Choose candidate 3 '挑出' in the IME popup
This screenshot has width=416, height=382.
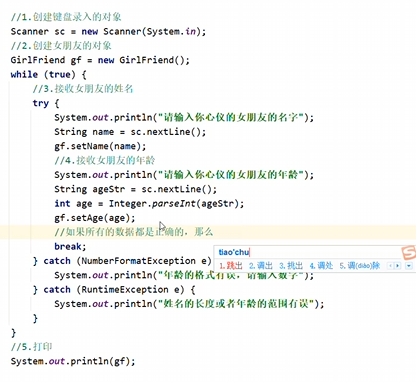[291, 266]
